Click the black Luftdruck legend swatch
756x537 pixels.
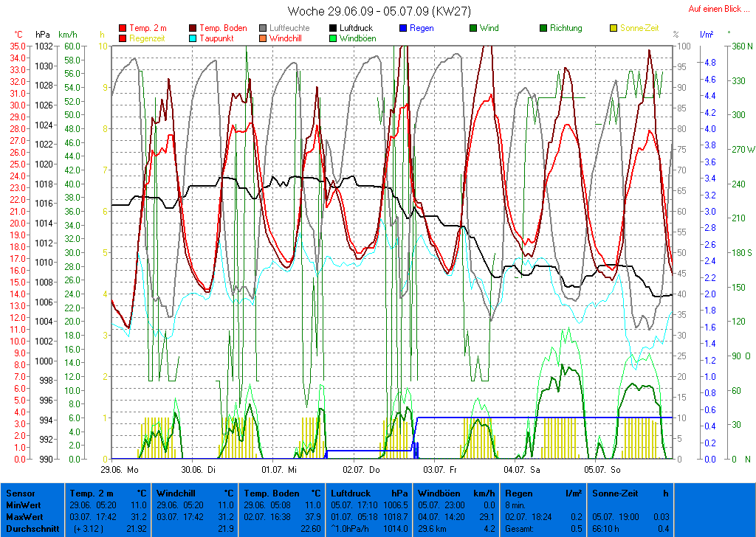click(334, 29)
